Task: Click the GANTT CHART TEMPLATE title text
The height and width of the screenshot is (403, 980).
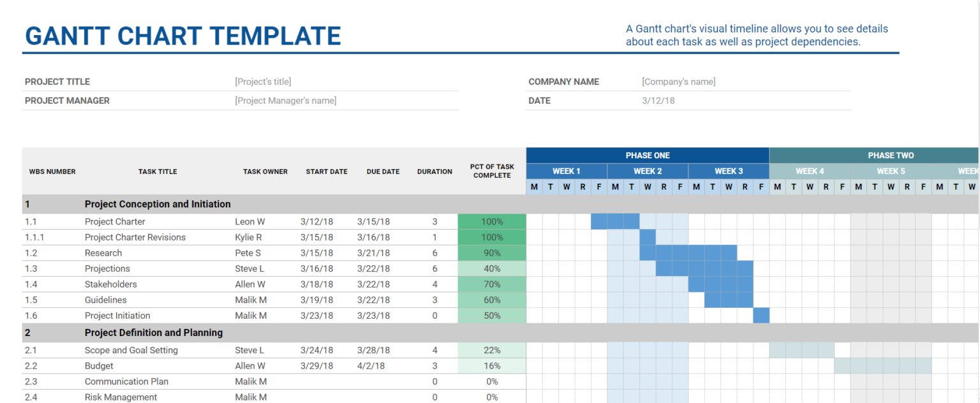Action: pyautogui.click(x=183, y=36)
